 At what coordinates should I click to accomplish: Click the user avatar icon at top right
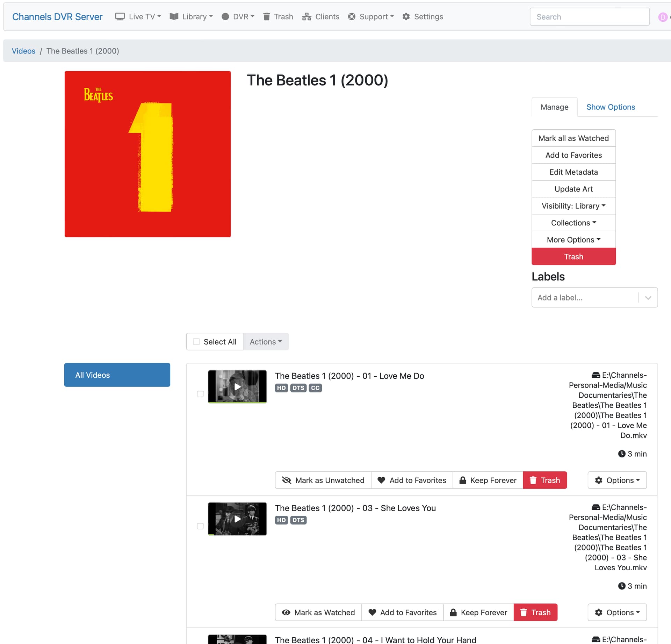click(x=662, y=17)
